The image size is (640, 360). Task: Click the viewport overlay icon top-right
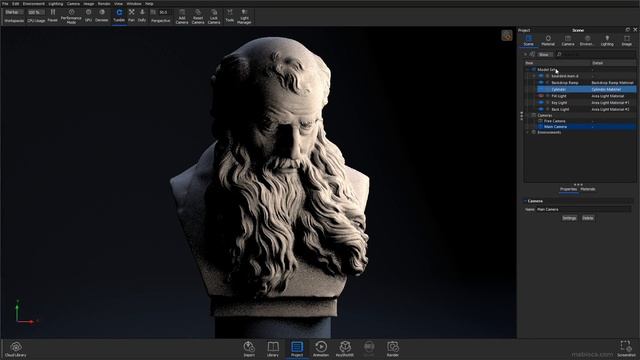507,36
